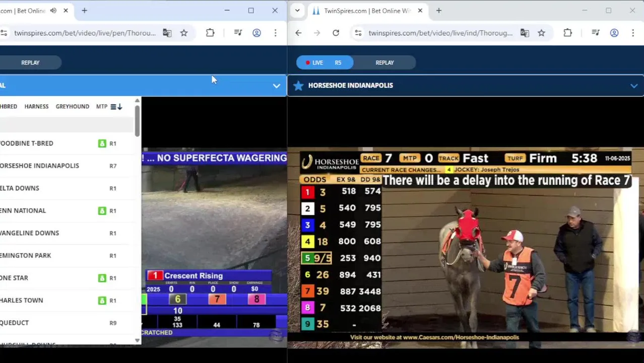Open a new tab in the right window

438,11
